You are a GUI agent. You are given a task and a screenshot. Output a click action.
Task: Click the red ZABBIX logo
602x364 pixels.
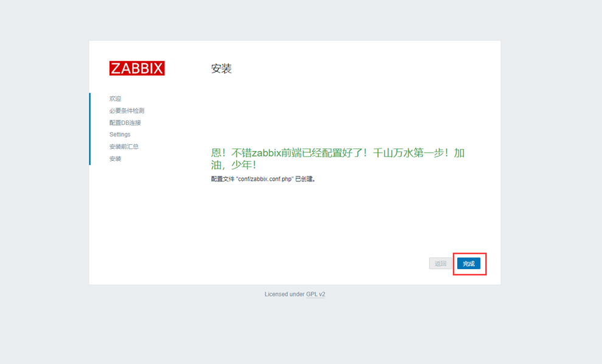137,68
